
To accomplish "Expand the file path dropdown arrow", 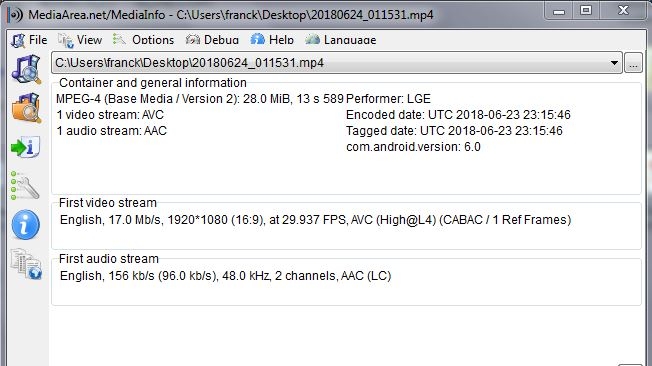I will click(x=614, y=63).
